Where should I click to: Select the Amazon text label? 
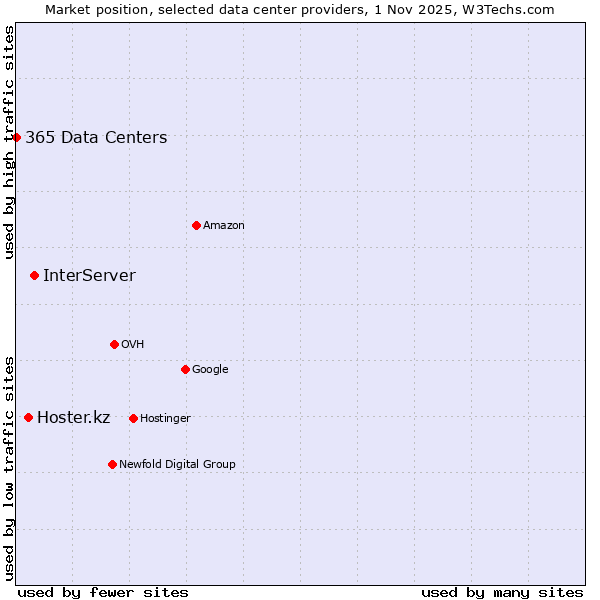(x=223, y=226)
